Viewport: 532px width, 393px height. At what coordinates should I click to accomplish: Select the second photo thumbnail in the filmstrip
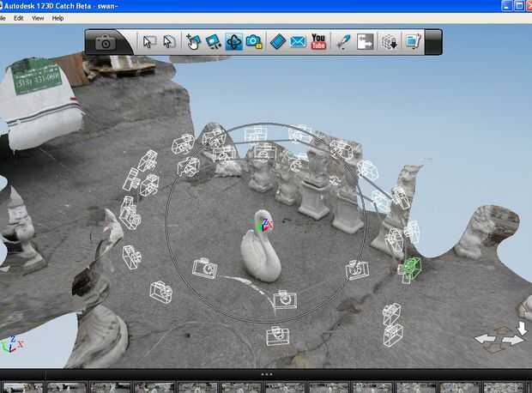pos(67,388)
